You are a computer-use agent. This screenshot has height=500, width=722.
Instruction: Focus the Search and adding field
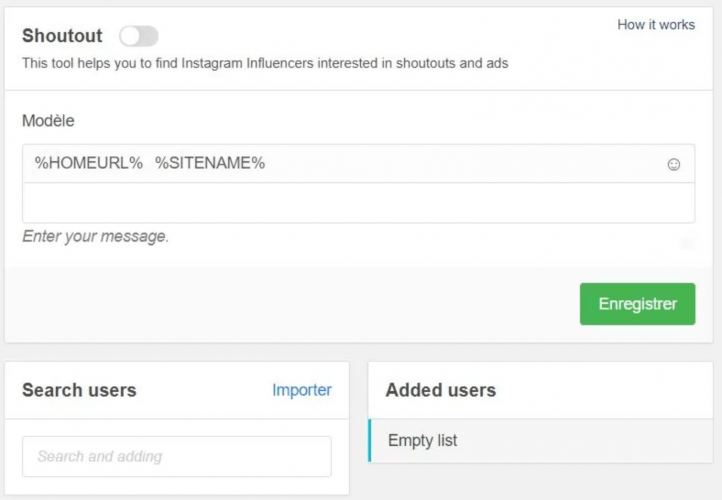pyautogui.click(x=177, y=456)
